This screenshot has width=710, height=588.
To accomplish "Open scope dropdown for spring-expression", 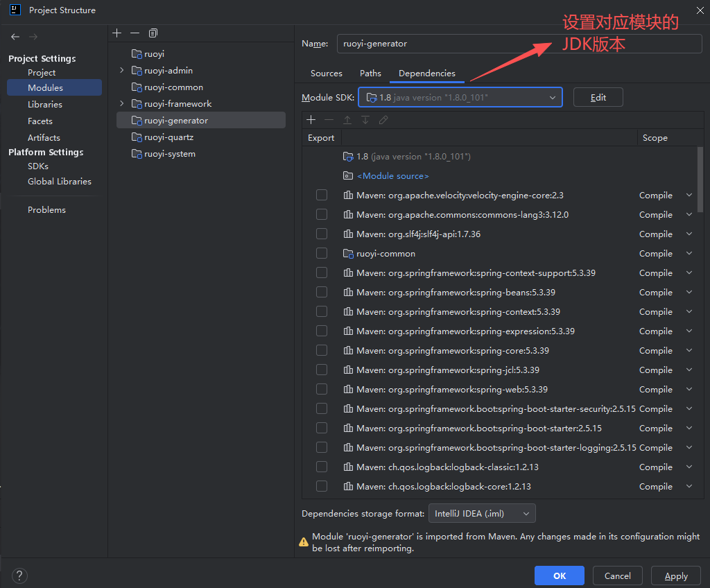I will click(689, 331).
